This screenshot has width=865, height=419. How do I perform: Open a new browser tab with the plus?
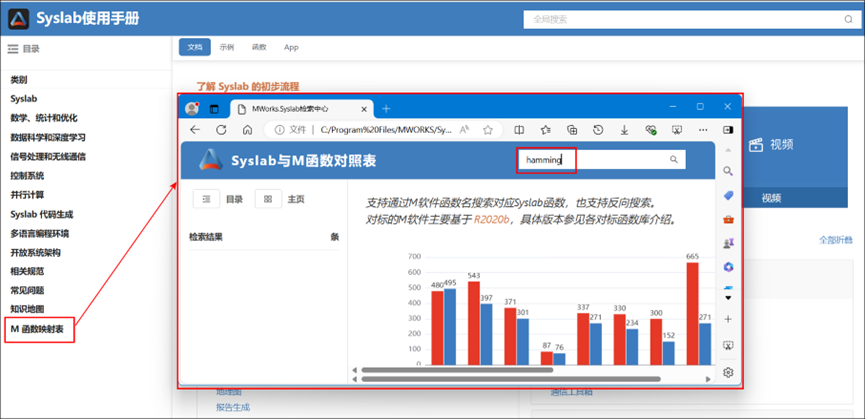point(386,109)
